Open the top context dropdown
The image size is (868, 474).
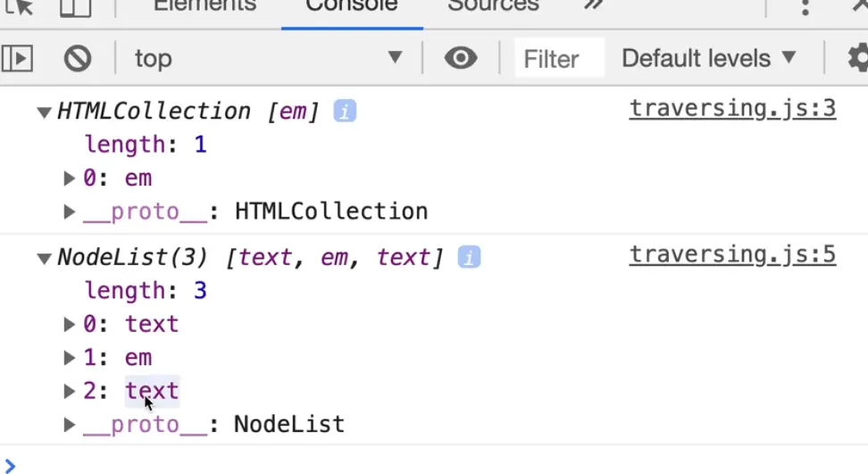(268, 59)
